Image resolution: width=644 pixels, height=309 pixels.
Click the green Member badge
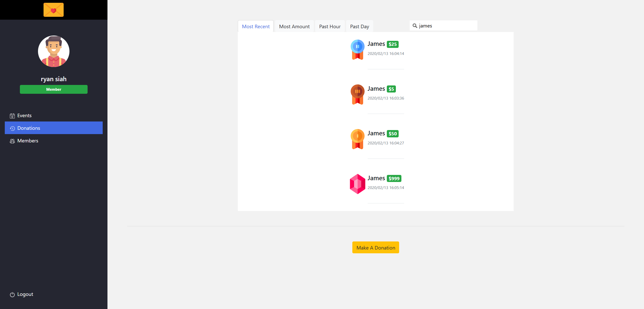pos(54,89)
